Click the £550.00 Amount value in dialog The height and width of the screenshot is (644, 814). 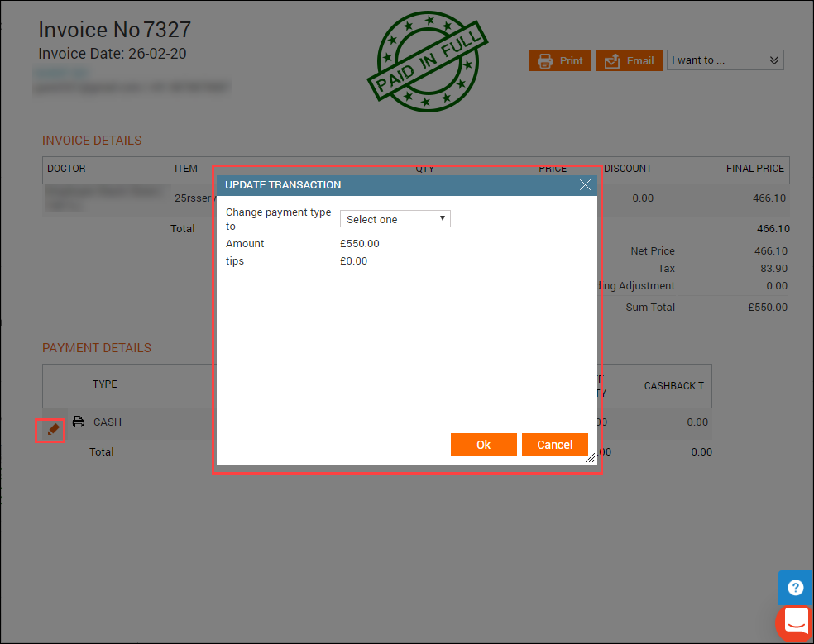coord(359,243)
